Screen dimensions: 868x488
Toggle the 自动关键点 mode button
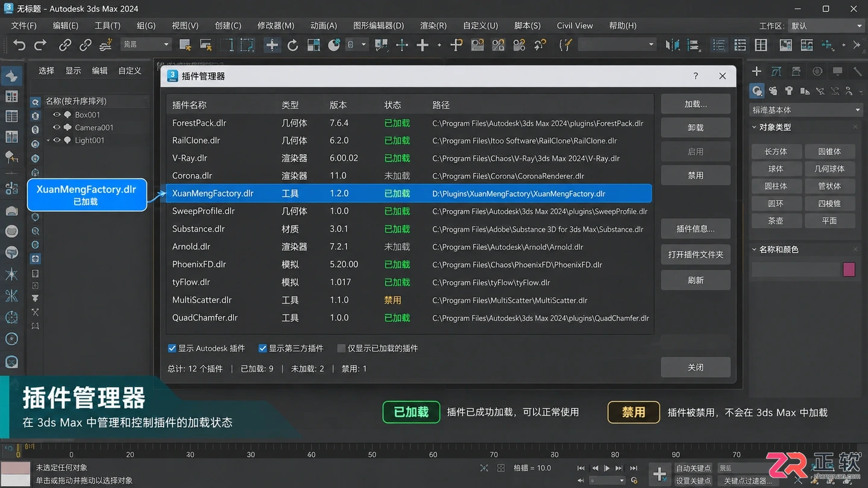(693, 468)
